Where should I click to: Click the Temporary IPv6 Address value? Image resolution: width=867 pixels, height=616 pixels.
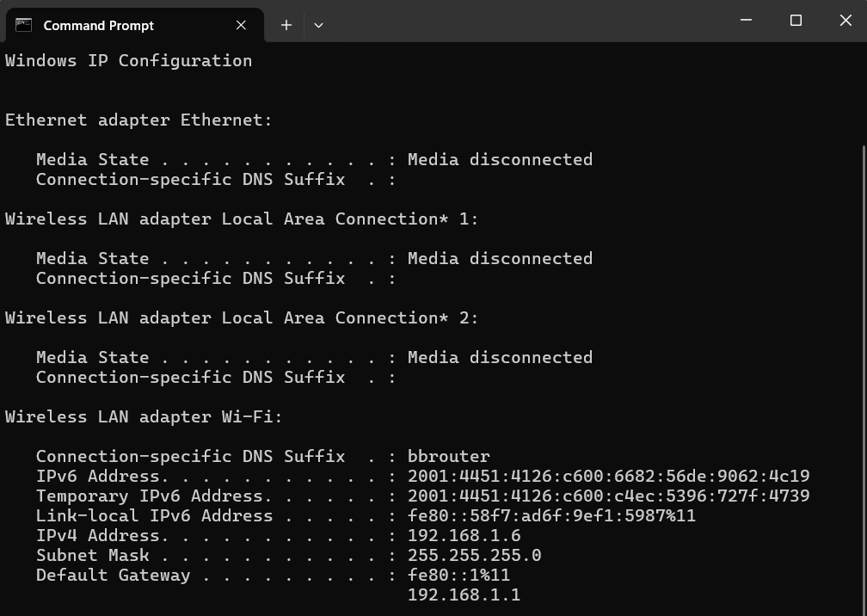[608, 496]
